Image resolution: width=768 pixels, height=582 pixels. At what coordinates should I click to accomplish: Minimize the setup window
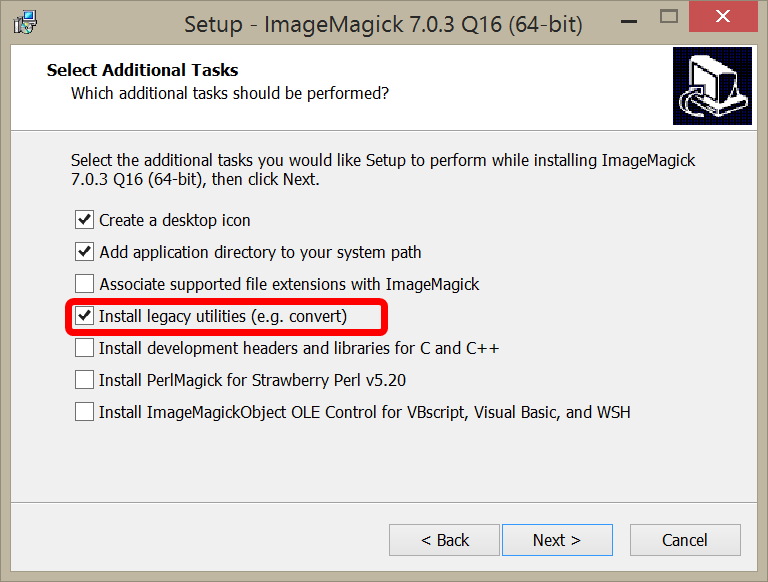(629, 21)
